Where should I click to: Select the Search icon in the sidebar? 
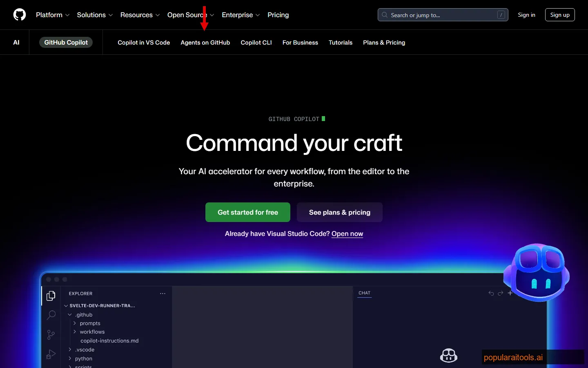(x=51, y=315)
